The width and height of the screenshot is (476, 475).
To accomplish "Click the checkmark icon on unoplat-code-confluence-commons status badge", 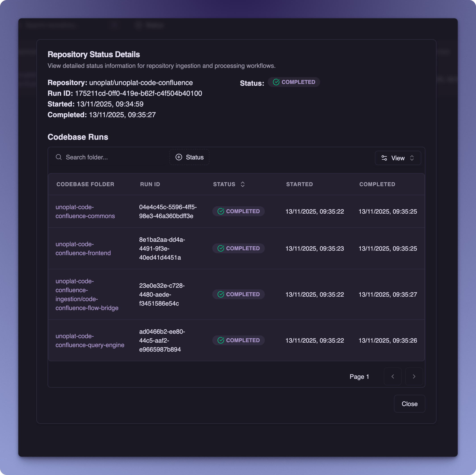I will [221, 211].
